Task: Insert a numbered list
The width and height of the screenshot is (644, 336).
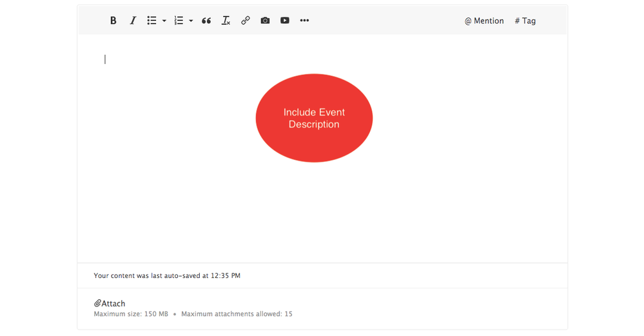Action: coord(179,21)
